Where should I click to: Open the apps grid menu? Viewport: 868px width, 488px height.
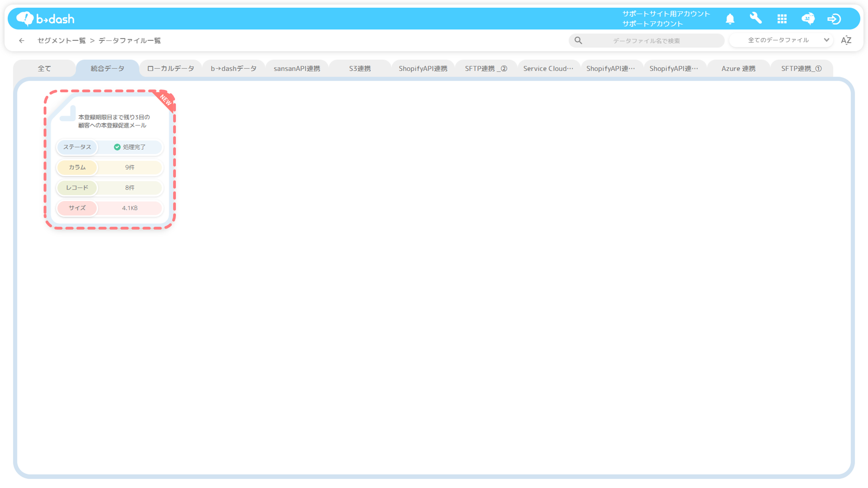coord(782,19)
